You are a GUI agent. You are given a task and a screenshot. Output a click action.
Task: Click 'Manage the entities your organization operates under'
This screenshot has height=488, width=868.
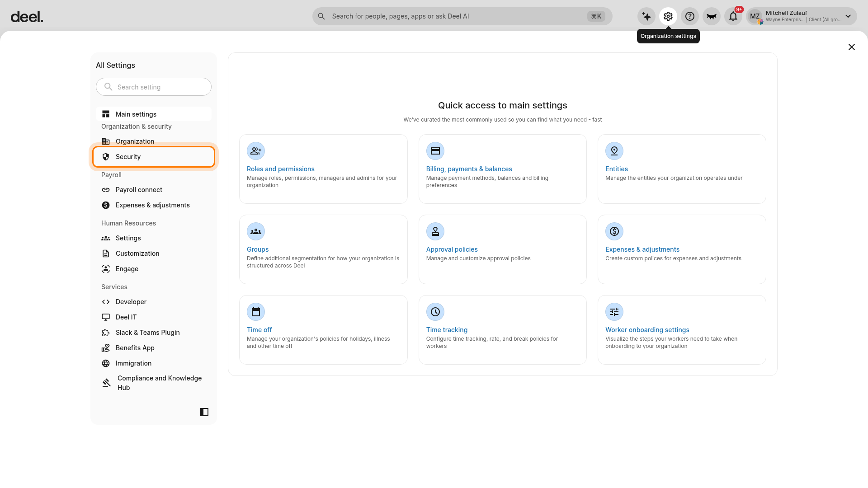[674, 178]
